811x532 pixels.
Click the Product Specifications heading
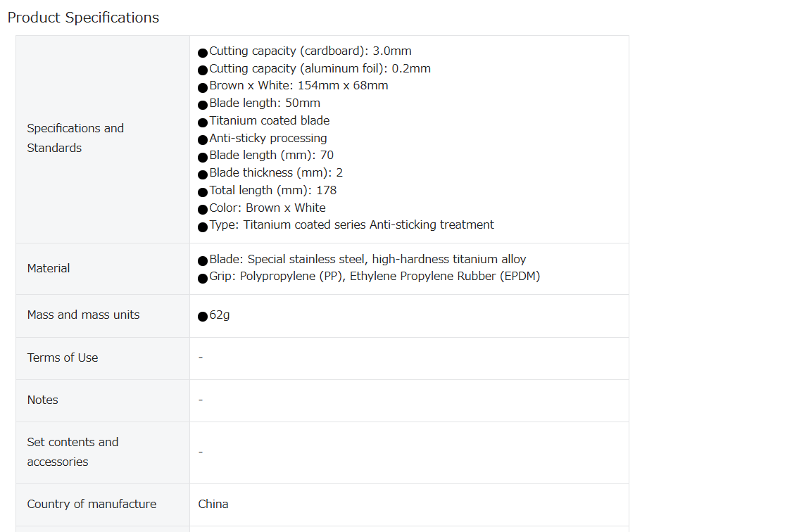click(83, 18)
